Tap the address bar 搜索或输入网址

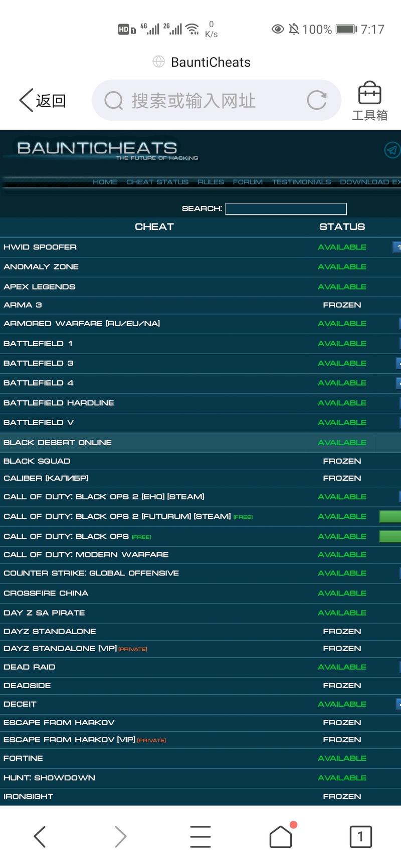pos(217,100)
